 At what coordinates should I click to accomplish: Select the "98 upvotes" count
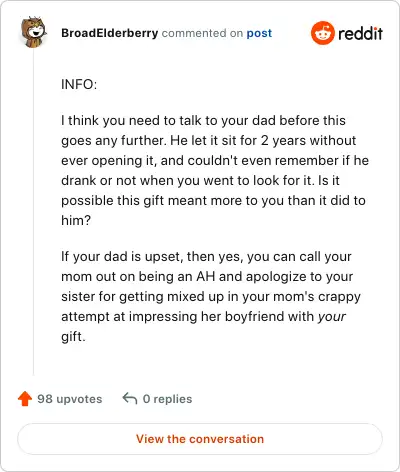pyautogui.click(x=69, y=399)
